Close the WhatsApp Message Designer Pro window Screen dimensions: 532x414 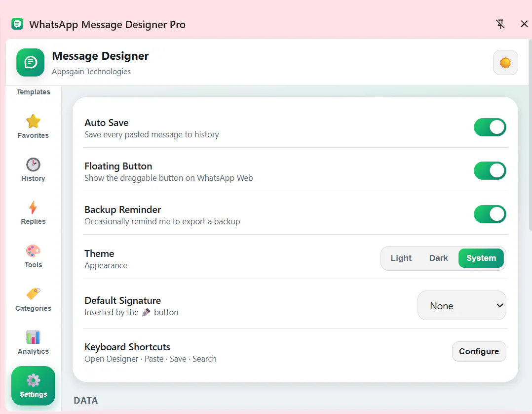pyautogui.click(x=524, y=24)
